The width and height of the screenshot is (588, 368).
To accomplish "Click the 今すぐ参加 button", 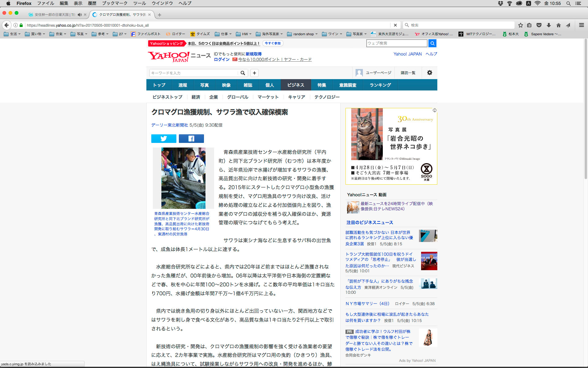I will (x=273, y=43).
